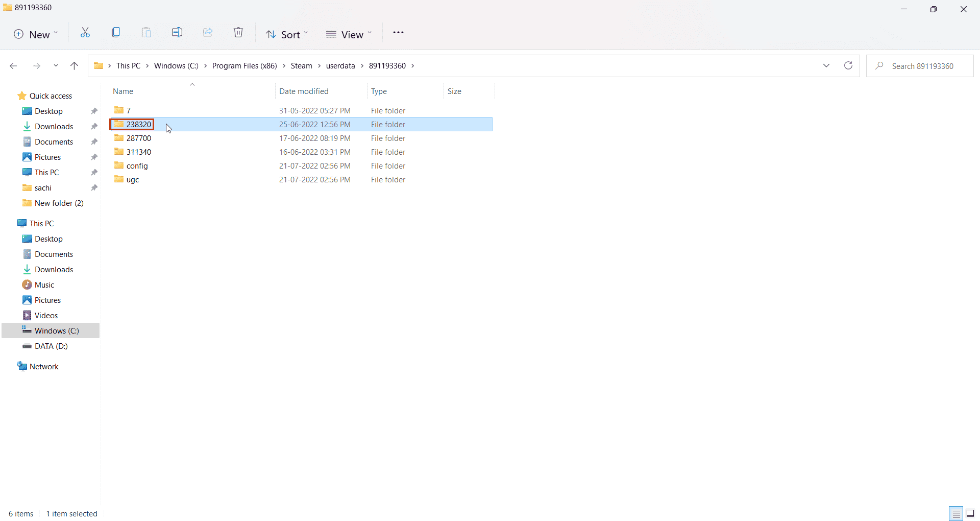Screen dimensions: 980x521
Task: Open folder named 7
Action: pos(129,110)
